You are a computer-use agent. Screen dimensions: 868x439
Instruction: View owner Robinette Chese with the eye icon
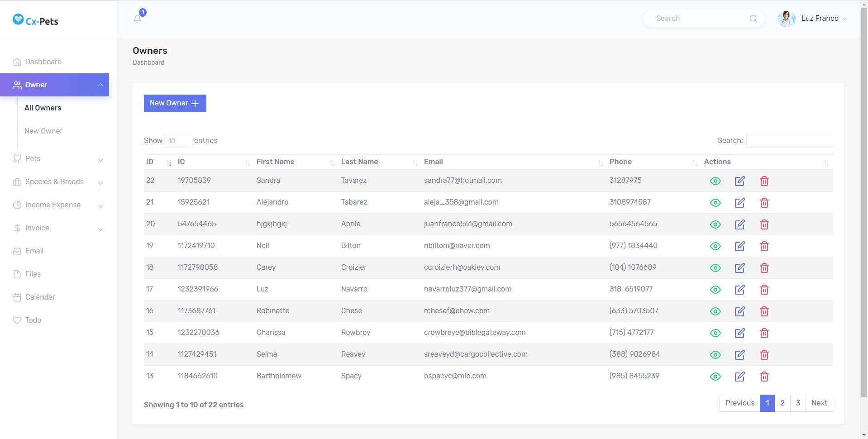tap(715, 311)
